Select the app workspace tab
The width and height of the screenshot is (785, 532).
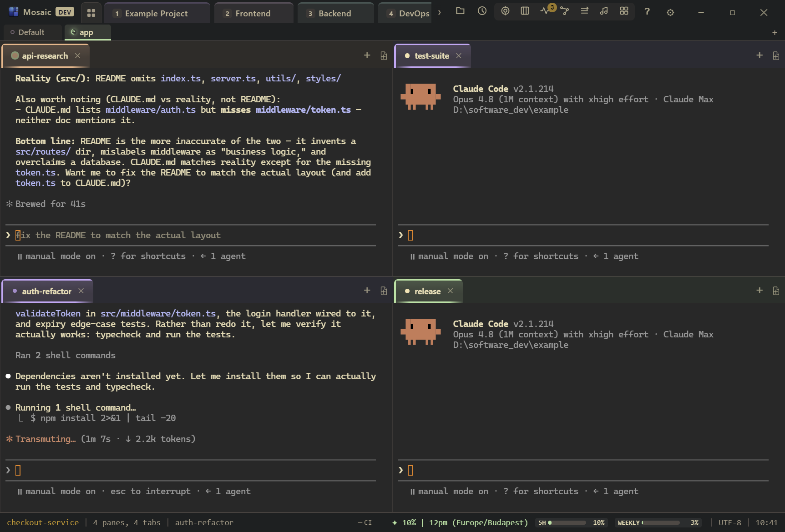click(x=87, y=32)
